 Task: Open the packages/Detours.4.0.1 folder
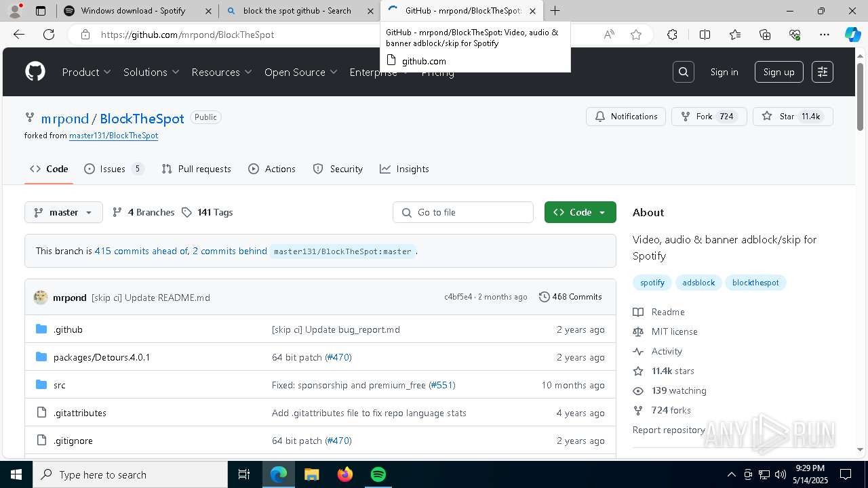[x=102, y=357]
